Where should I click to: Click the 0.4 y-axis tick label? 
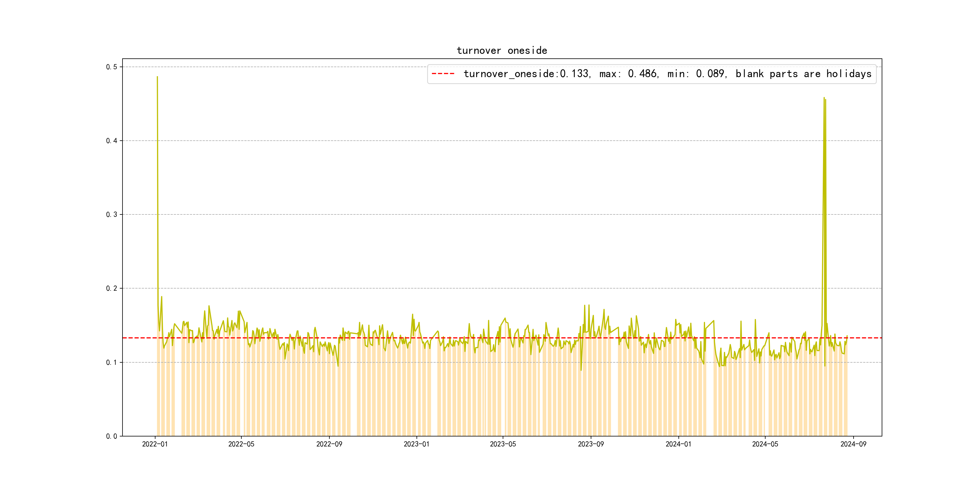point(112,141)
